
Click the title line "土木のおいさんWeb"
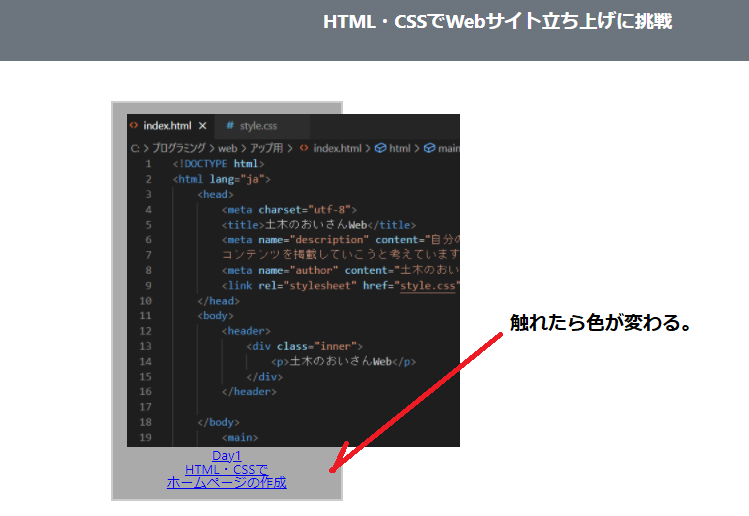click(319, 225)
